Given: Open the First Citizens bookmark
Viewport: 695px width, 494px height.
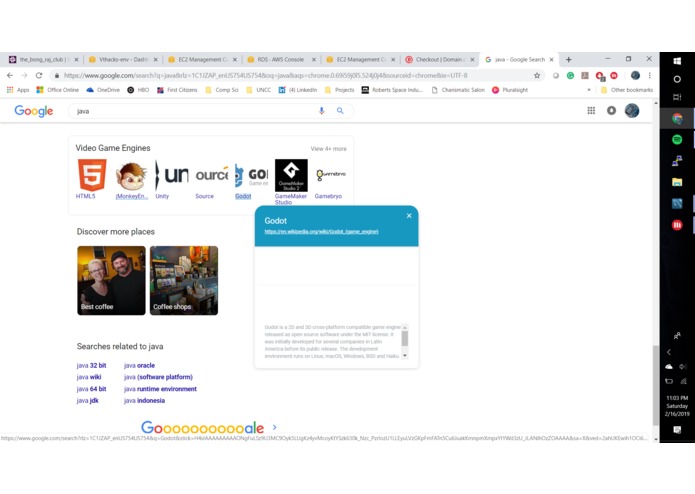Looking at the screenshot, I should (177, 90).
